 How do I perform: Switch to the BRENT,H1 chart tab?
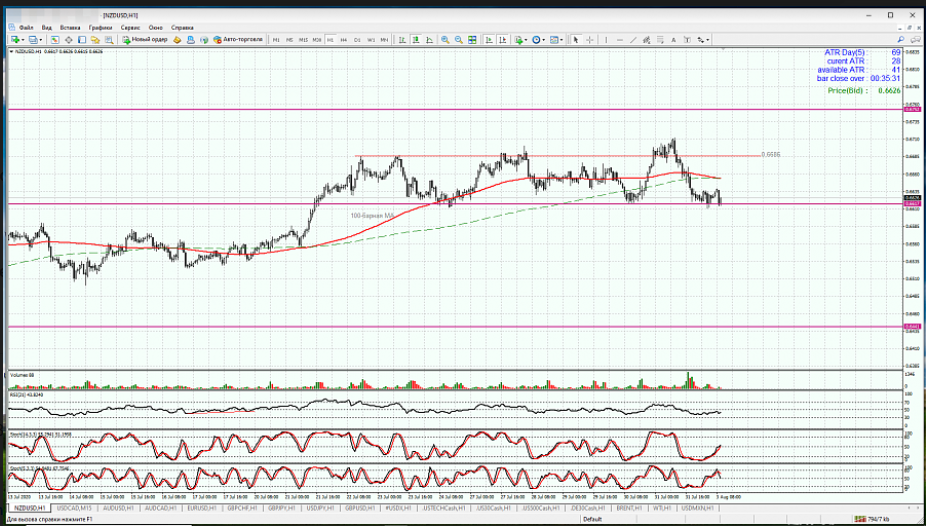[x=628, y=508]
